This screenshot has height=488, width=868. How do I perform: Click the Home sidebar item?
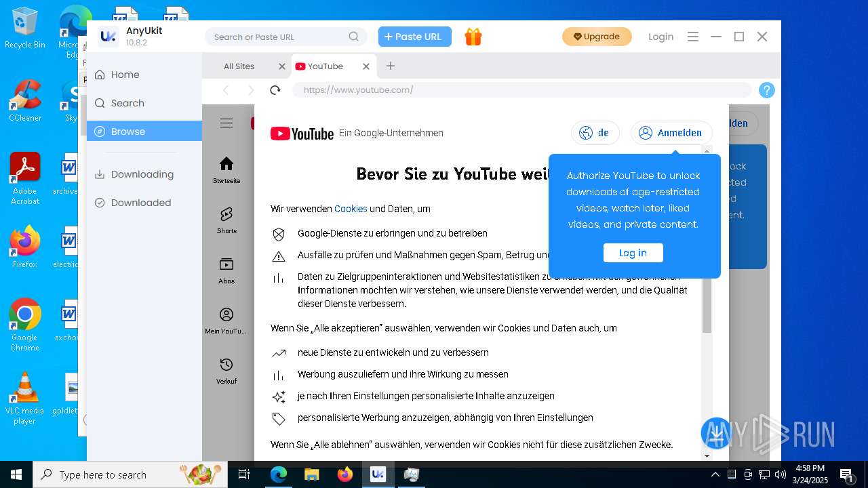click(x=144, y=75)
